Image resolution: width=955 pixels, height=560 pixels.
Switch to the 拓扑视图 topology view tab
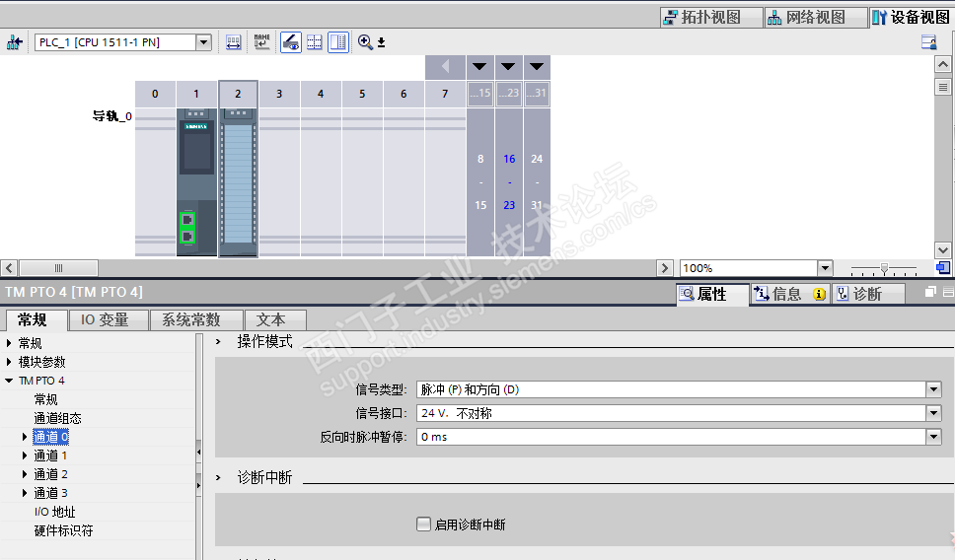[710, 17]
